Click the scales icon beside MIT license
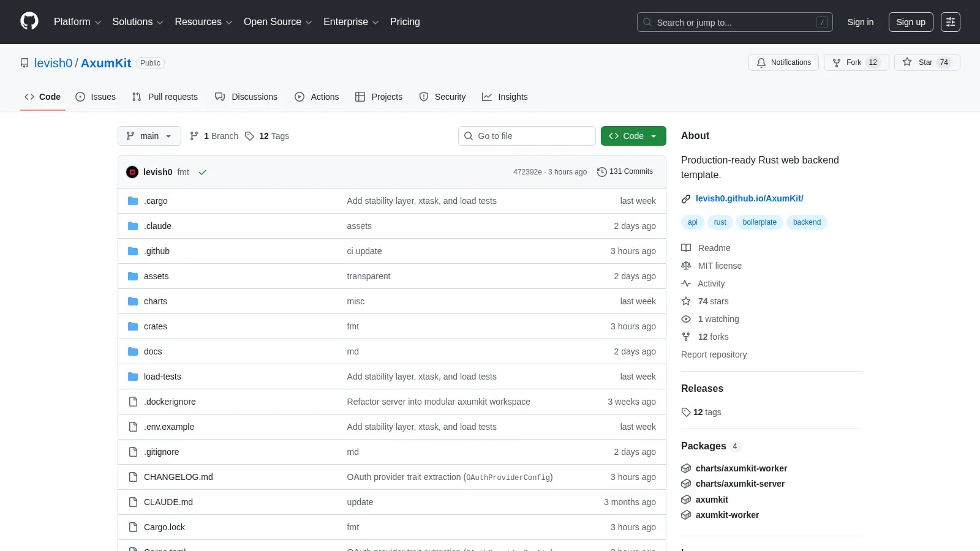The image size is (980, 551). click(x=686, y=266)
